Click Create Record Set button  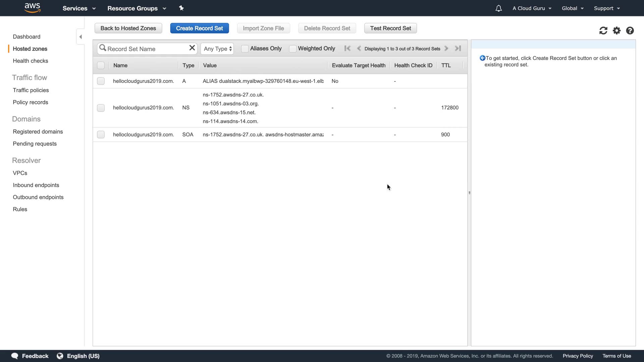pyautogui.click(x=199, y=28)
